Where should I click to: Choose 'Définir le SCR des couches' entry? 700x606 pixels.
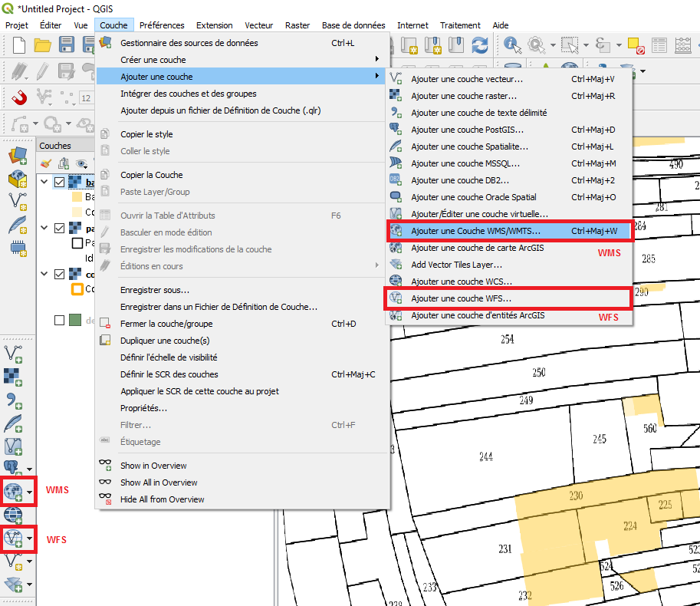click(242, 374)
